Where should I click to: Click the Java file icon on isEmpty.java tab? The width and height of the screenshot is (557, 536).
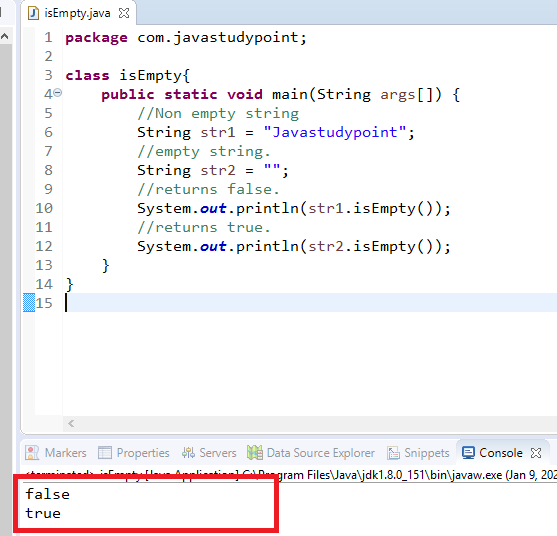(33, 13)
